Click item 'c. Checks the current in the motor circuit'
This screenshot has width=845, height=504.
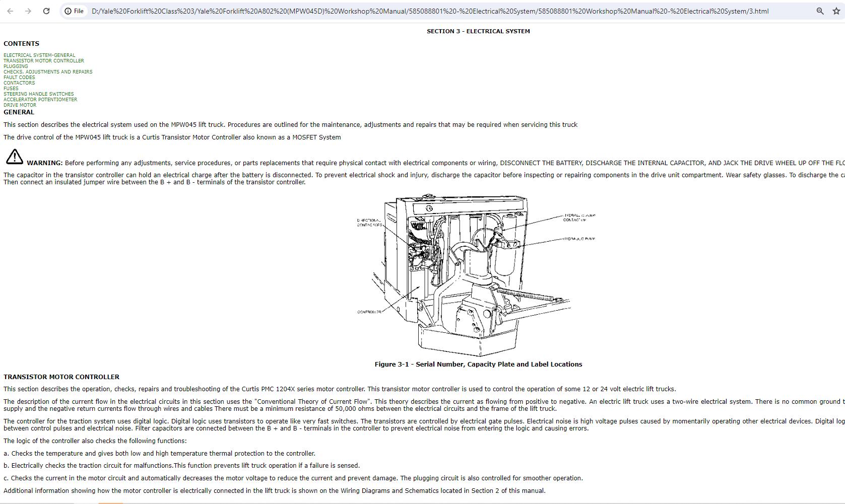click(x=293, y=478)
